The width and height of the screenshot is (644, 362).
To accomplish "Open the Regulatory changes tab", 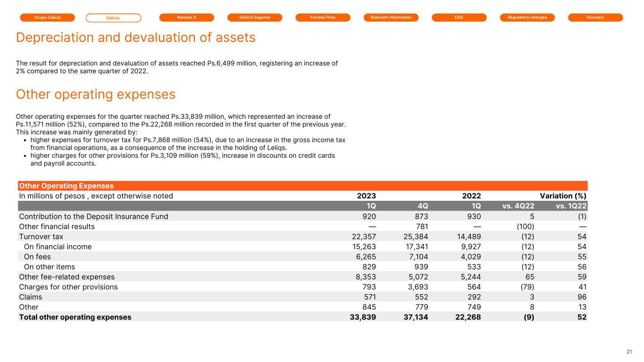I will pyautogui.click(x=527, y=17).
